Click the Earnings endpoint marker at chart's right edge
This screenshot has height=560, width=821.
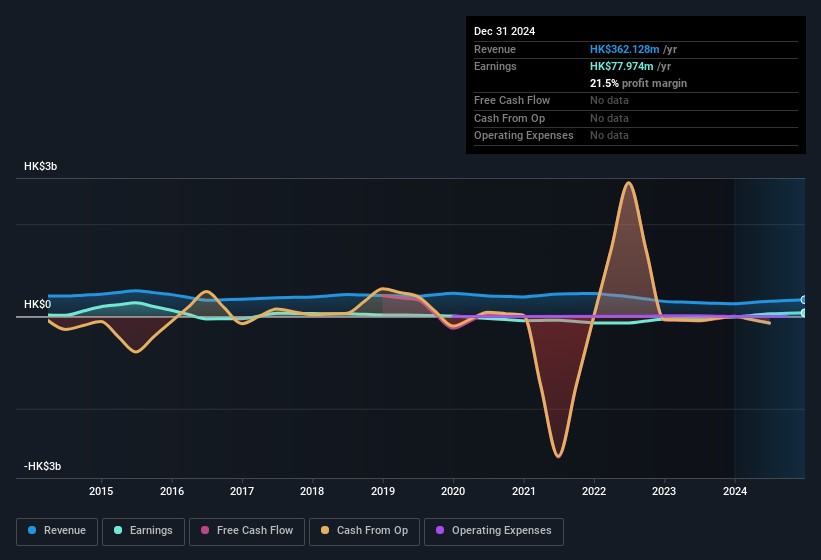point(803,313)
